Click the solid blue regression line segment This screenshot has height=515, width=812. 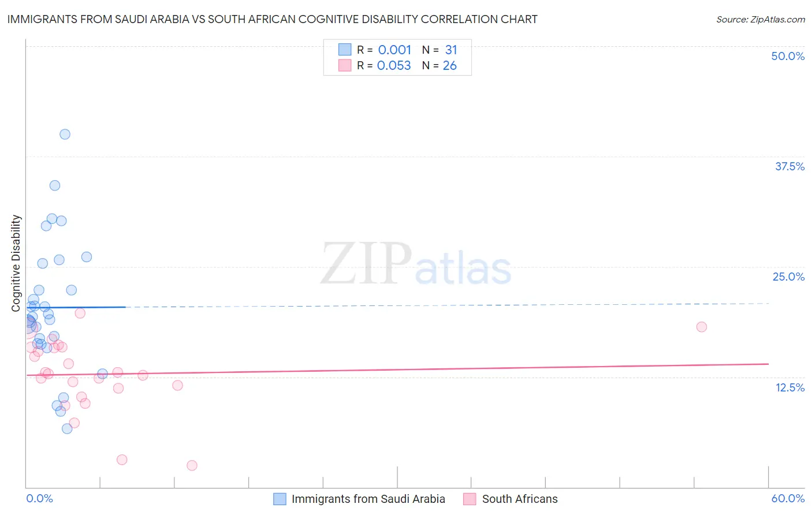[76, 307]
